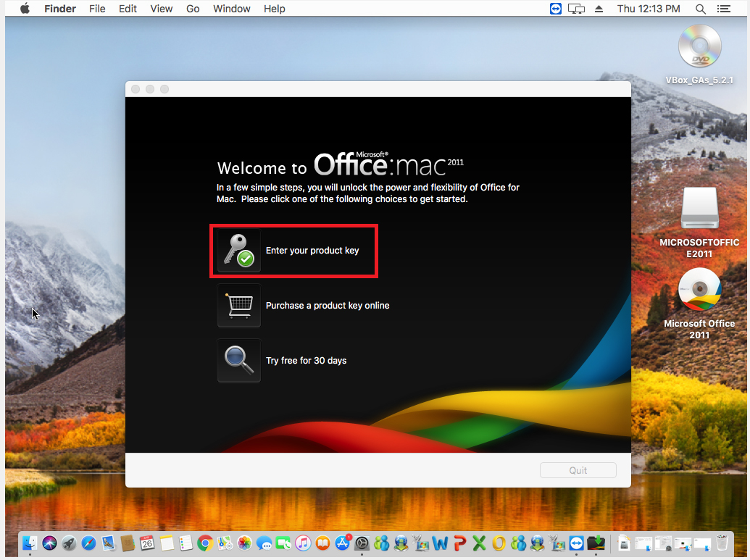Open the Apple menu

pyautogui.click(x=24, y=9)
